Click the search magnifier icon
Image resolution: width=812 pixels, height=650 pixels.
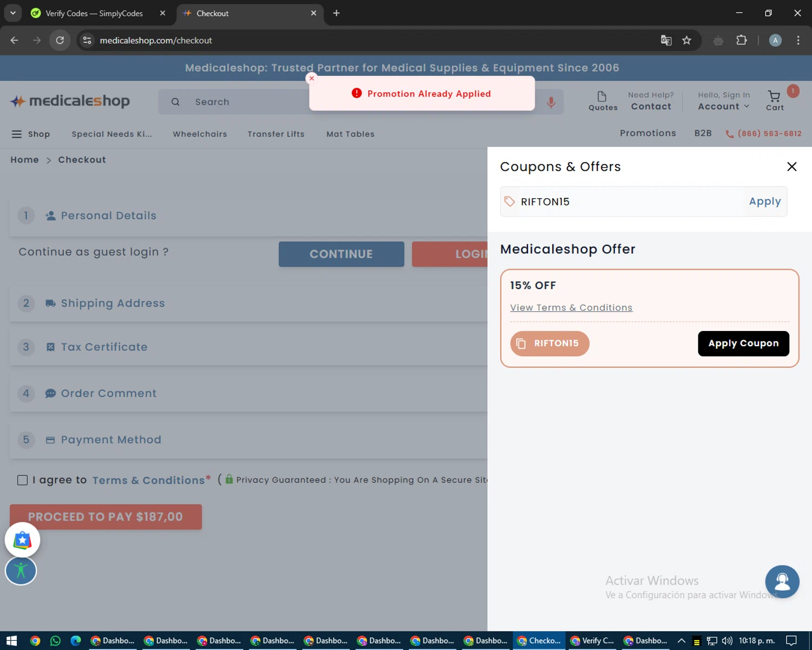click(x=175, y=102)
